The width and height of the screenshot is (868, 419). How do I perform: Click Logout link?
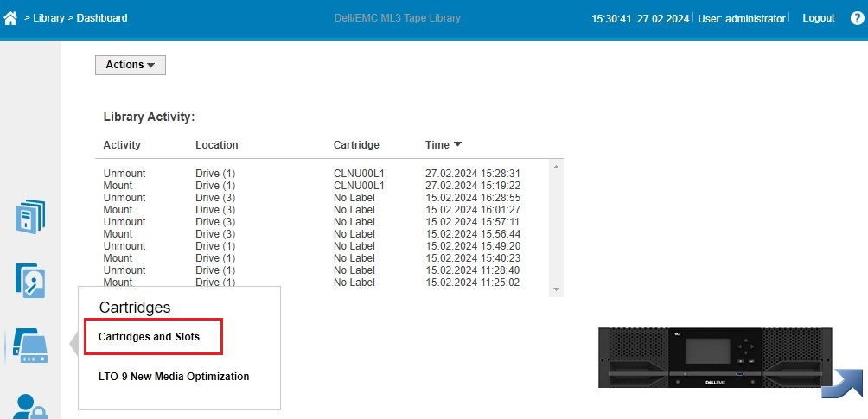(x=818, y=18)
